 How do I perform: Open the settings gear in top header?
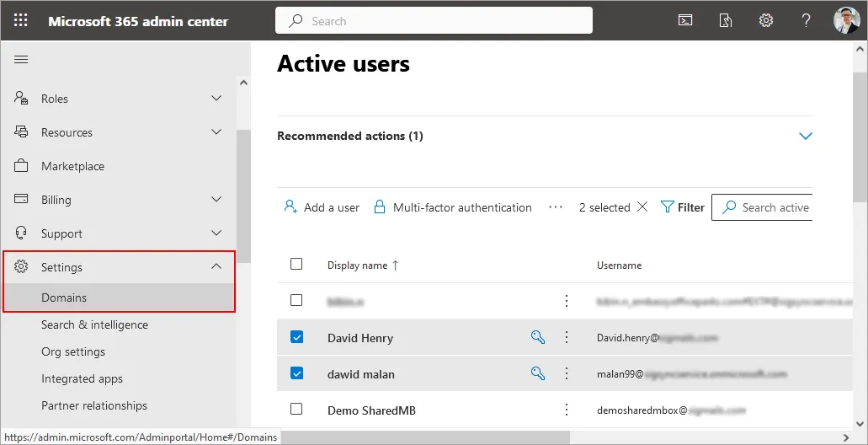(765, 21)
